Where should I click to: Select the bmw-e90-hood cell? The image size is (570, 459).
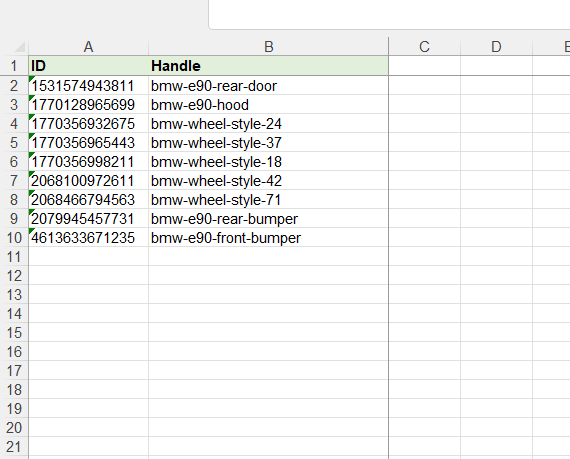click(x=268, y=105)
